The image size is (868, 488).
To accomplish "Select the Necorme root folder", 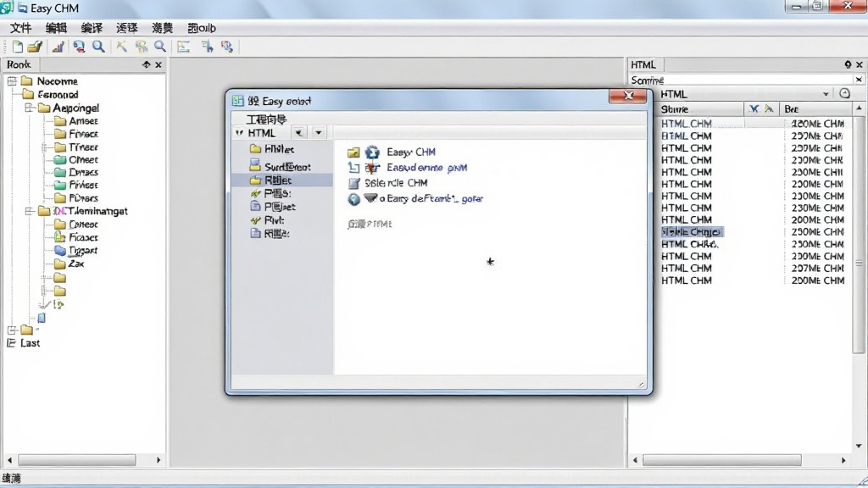I will pyautogui.click(x=49, y=81).
